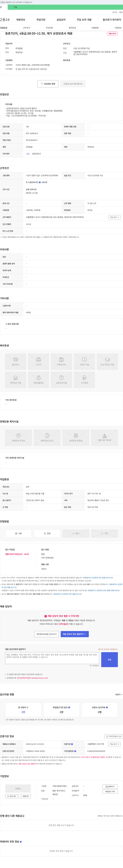Open the 실업급여 menu

[61, 20]
